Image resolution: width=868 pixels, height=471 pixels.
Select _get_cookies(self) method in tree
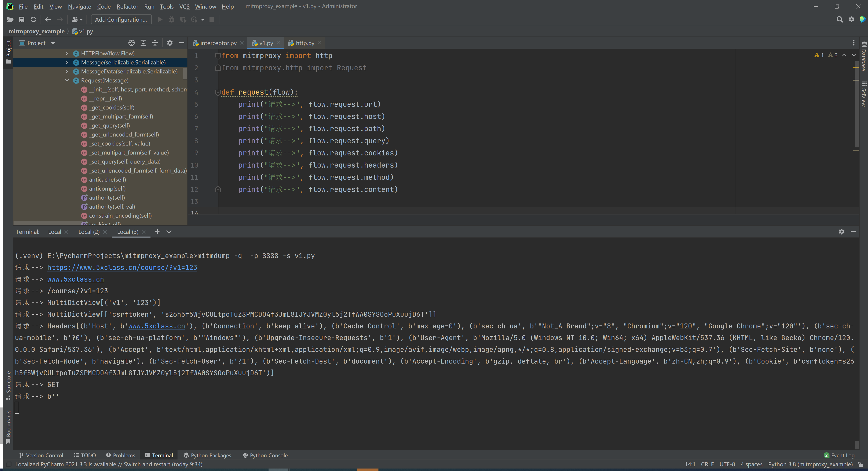coord(112,107)
